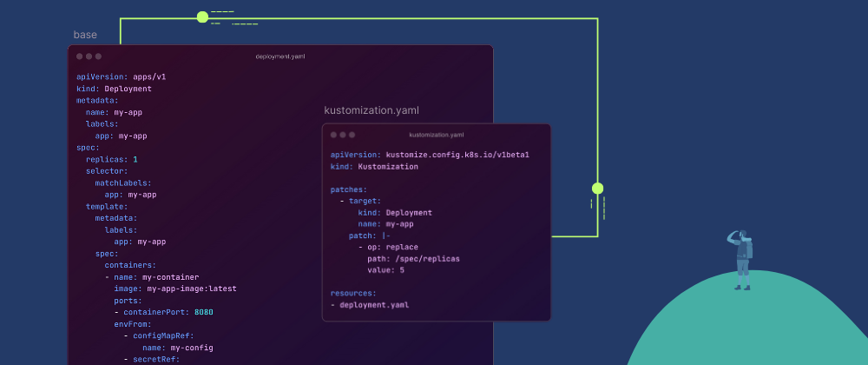Click the person standing on the hill
Screen dimensions: 868x365
741,259
